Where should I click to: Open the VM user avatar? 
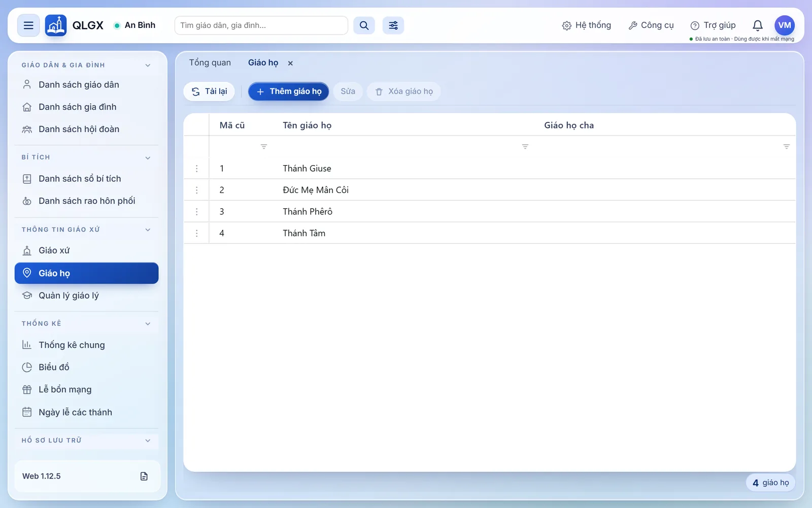point(785,25)
